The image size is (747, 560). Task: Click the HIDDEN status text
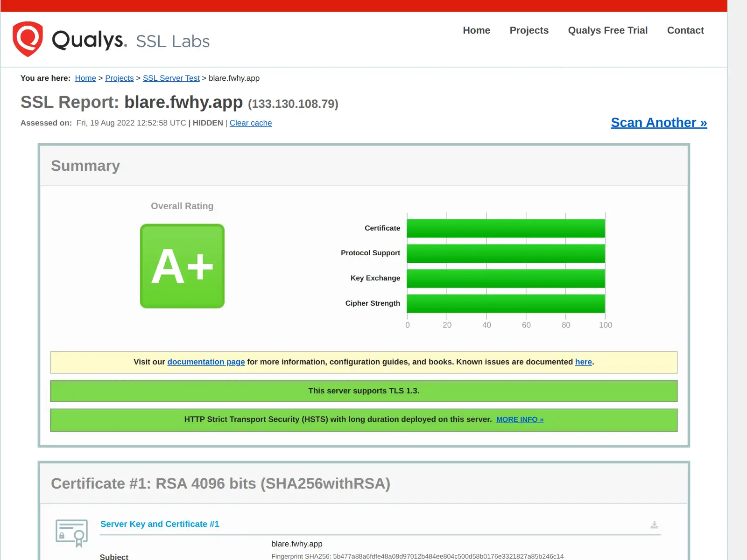coord(208,123)
